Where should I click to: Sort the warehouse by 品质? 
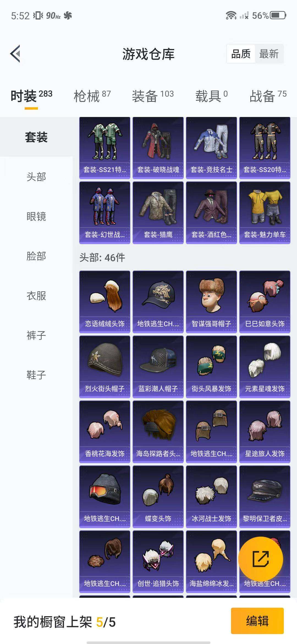[241, 54]
